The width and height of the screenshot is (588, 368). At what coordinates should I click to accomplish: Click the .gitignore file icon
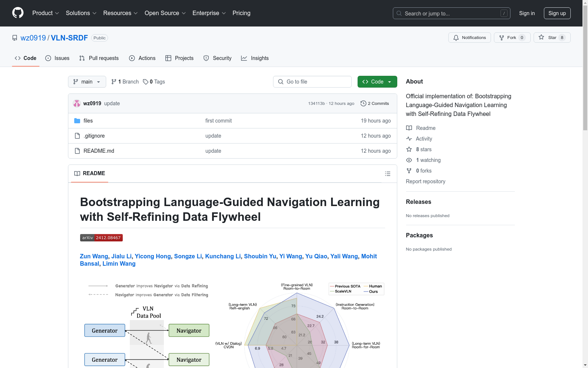pyautogui.click(x=77, y=136)
